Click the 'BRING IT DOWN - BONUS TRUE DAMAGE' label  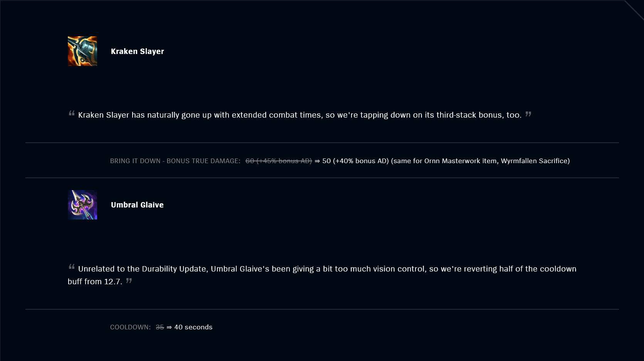pos(175,161)
